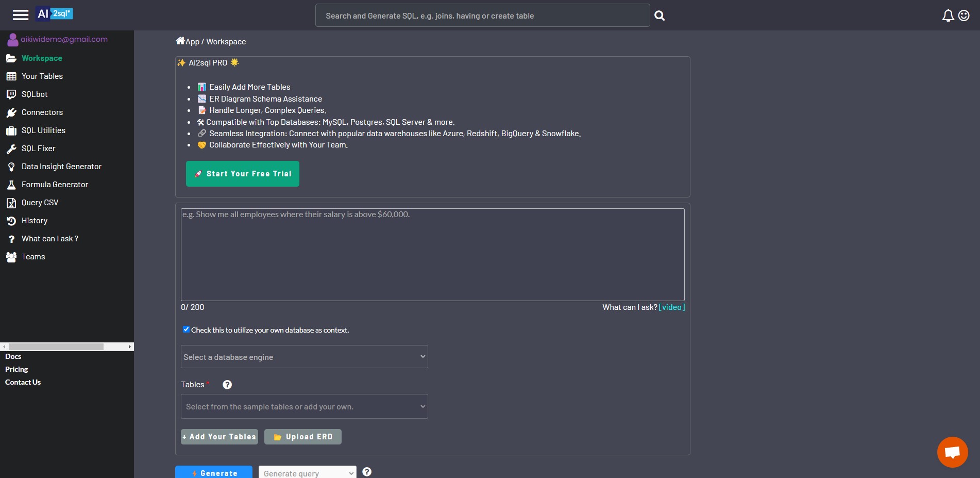The width and height of the screenshot is (980, 478).
Task: Open Data Insight Generator
Action: click(61, 167)
